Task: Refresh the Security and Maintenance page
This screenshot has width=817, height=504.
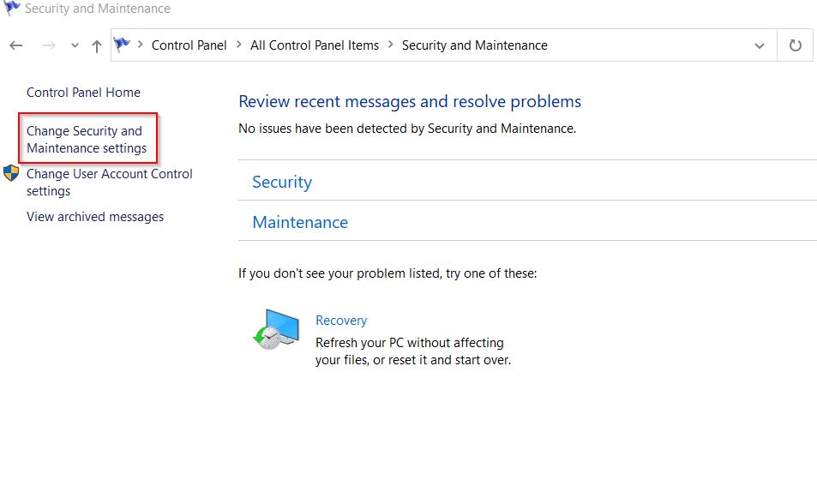Action: [795, 45]
